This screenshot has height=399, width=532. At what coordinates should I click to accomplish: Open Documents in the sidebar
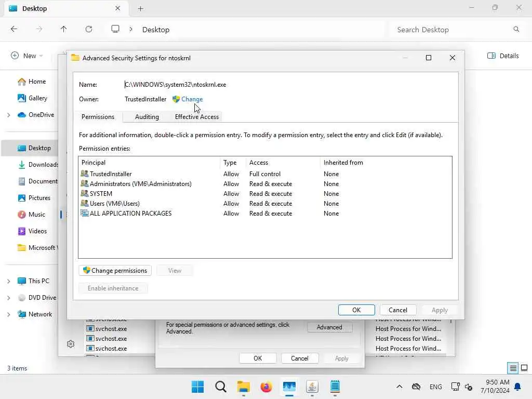pos(38,181)
